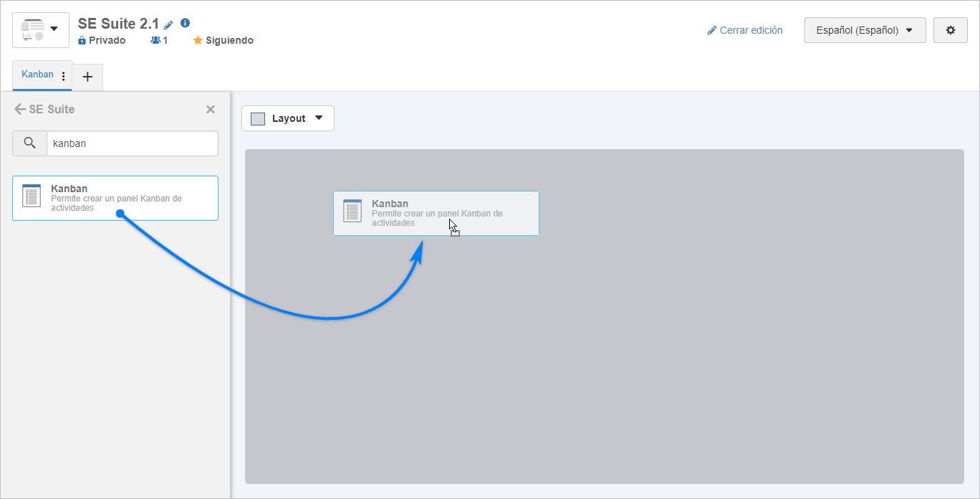Open Kanban tab options menu
Screen dimensions: 980x499
pos(64,76)
